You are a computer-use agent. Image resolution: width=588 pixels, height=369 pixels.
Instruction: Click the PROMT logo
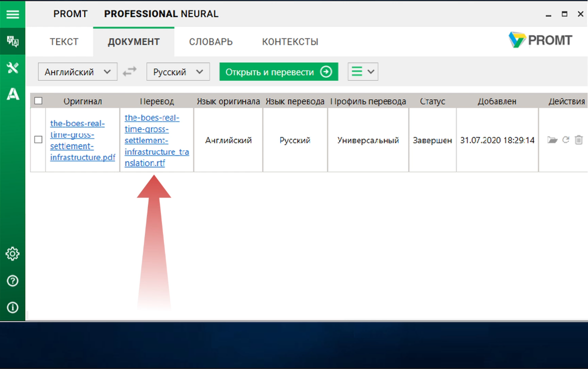[x=540, y=40]
